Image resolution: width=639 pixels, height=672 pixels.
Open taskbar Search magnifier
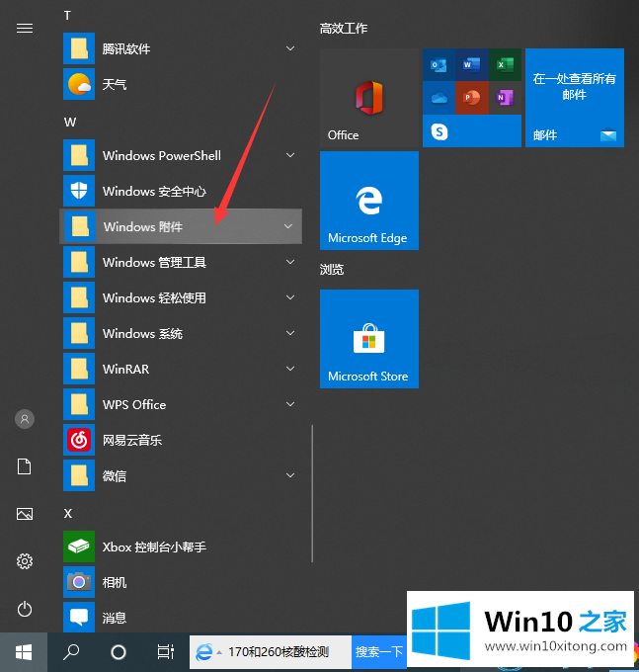[71, 652]
